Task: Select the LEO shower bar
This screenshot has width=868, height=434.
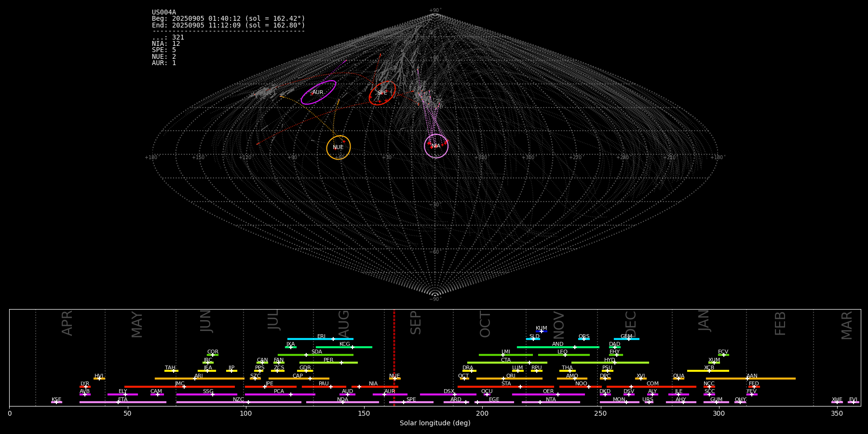Action: coord(564,355)
